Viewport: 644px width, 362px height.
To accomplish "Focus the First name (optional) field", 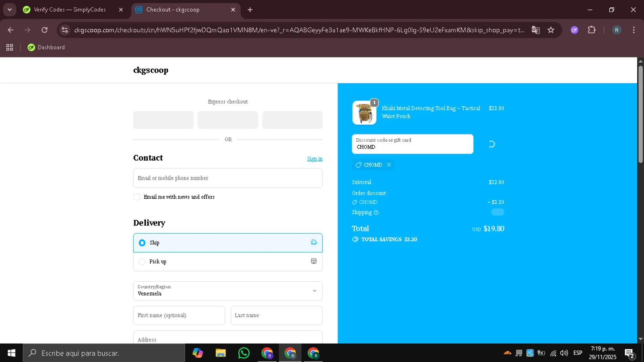I will [179, 315].
